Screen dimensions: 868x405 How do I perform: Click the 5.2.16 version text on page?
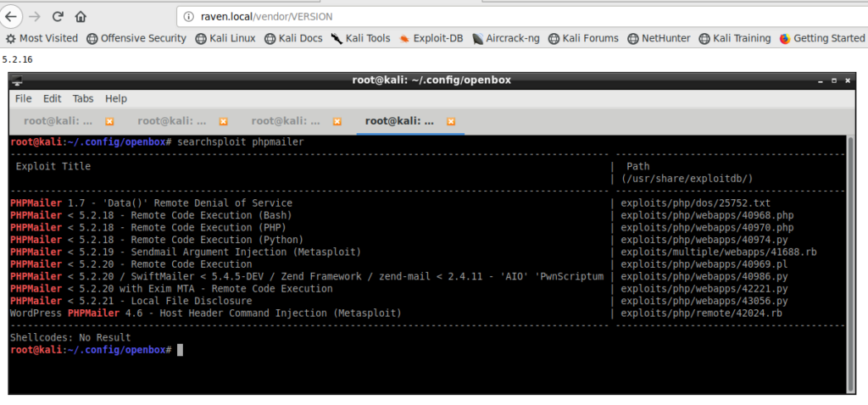coord(17,59)
